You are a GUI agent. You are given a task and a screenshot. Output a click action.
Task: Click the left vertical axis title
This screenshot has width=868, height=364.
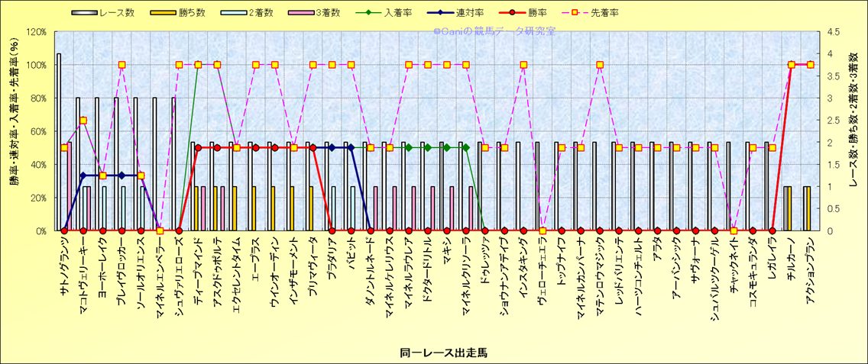point(14,130)
